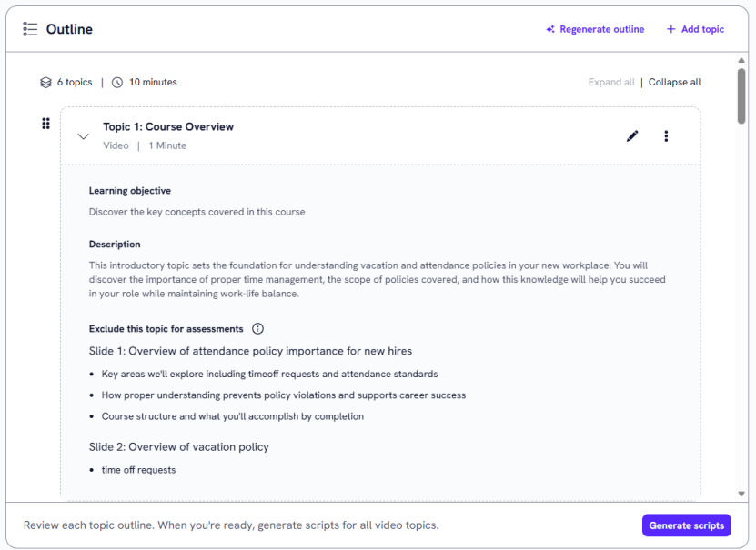Expand all topics in the outline
The width and height of the screenshot is (756, 550).
611,82
